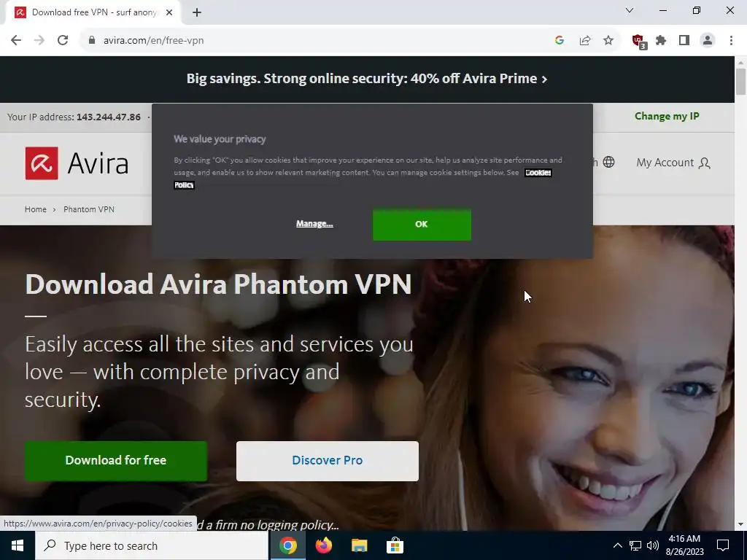Viewport: 747px width, 560px height.
Task: Click the IP address 143.244.47.86 text
Action: [109, 117]
